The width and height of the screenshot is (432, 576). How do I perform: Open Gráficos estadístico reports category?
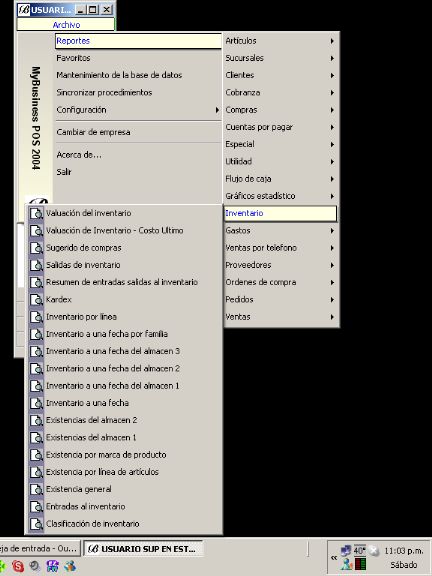click(x=280, y=196)
